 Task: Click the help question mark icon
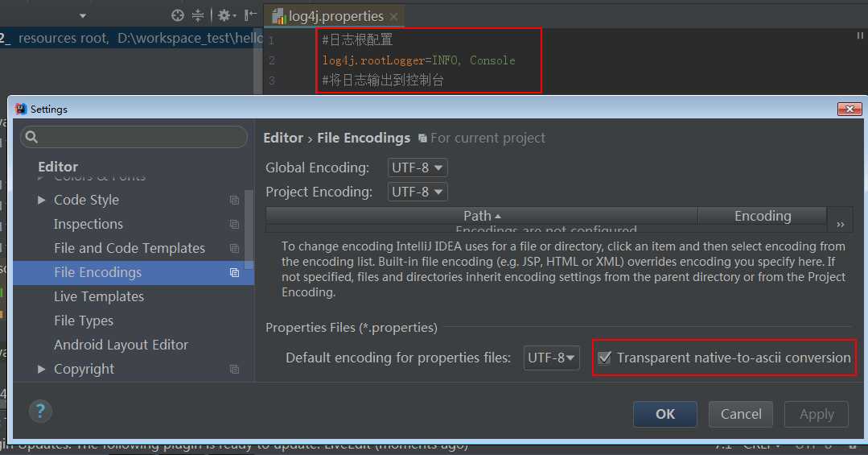coord(40,412)
